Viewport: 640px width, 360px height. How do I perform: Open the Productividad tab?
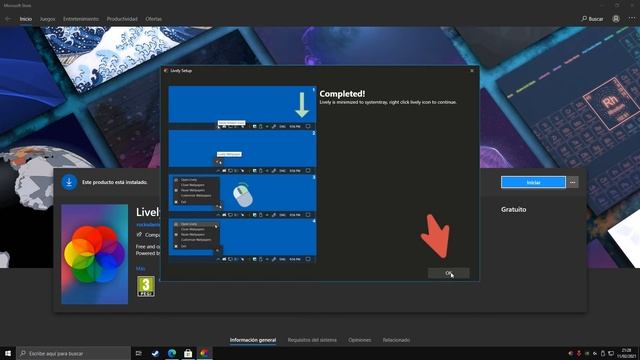tap(122, 19)
